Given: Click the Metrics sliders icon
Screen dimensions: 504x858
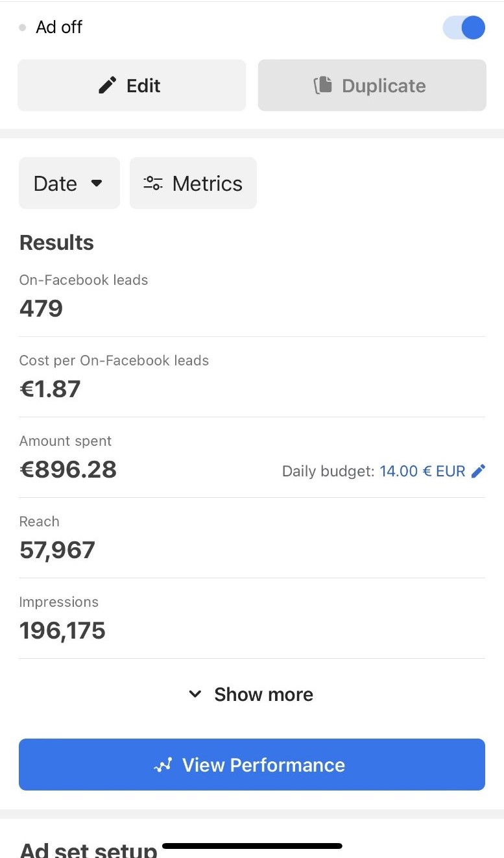Looking at the screenshot, I should pos(153,184).
